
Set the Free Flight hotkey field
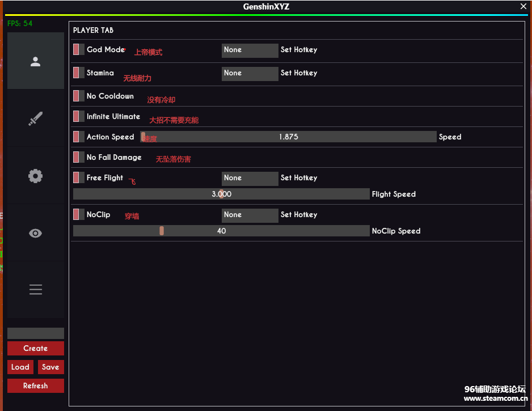click(x=250, y=179)
